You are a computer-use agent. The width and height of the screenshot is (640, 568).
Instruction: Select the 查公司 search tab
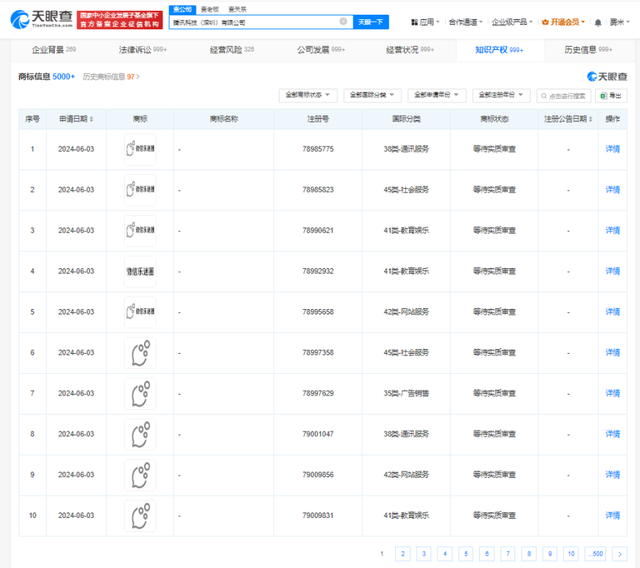182,9
